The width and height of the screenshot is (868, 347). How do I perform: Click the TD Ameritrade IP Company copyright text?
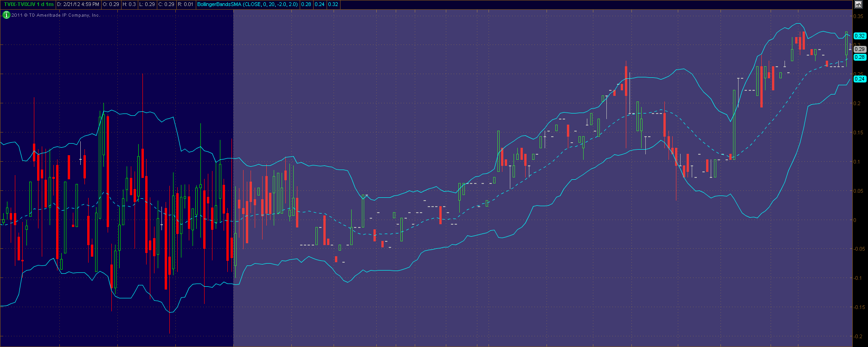pyautogui.click(x=56, y=15)
